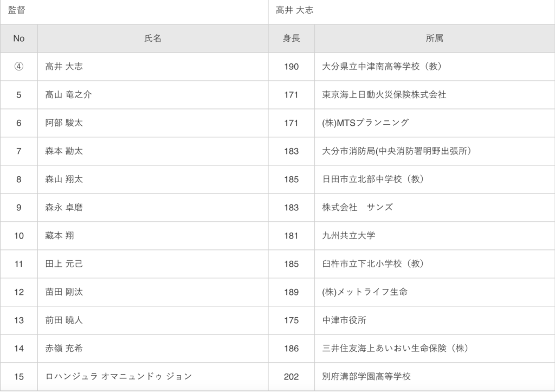The image size is (555, 392).
Task: Click height value 202
Action: [x=291, y=377]
